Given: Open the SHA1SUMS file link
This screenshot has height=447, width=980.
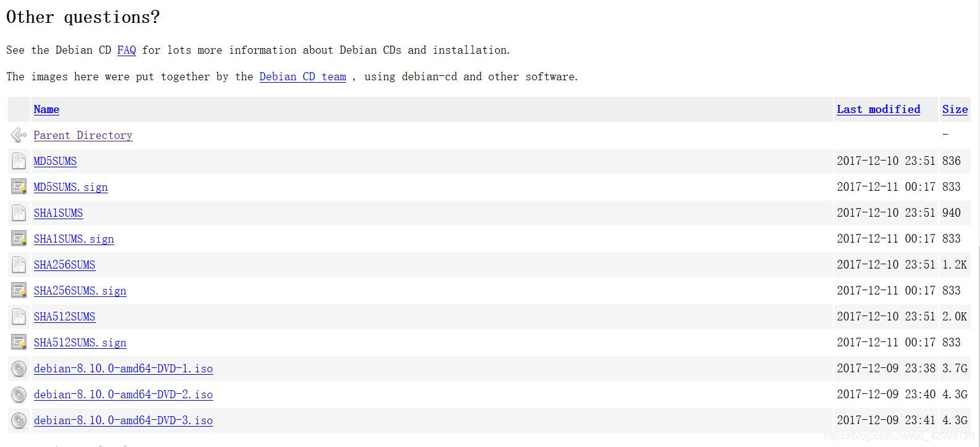Looking at the screenshot, I should click(58, 213).
